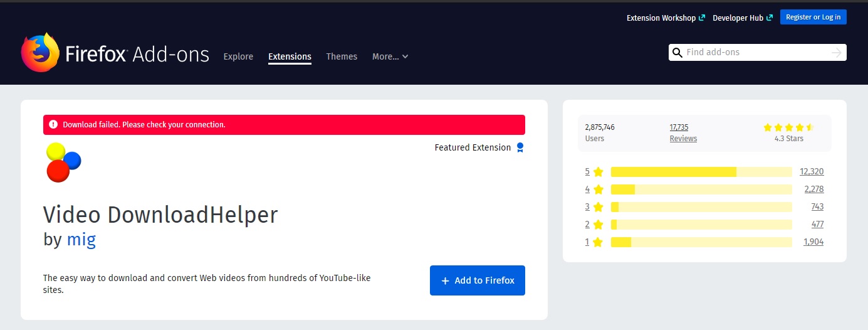Click the star beside the 5 rating
Screen dimensions: 868x330
(x=599, y=172)
